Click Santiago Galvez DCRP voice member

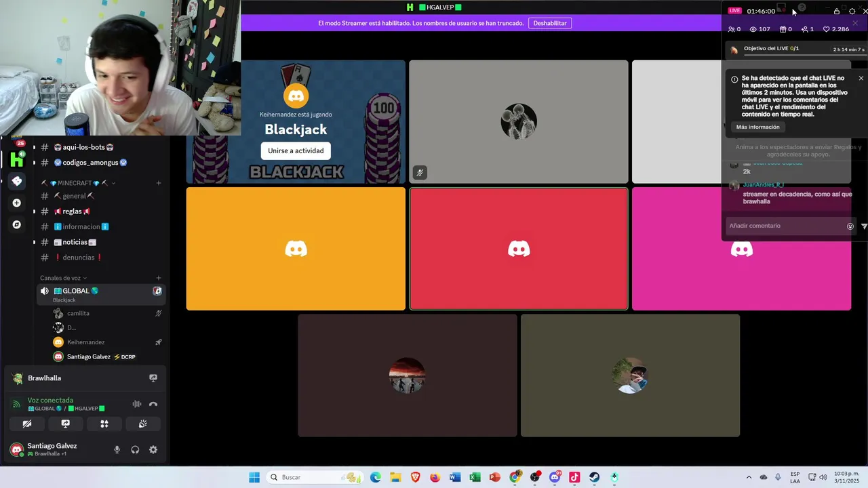[x=108, y=357]
